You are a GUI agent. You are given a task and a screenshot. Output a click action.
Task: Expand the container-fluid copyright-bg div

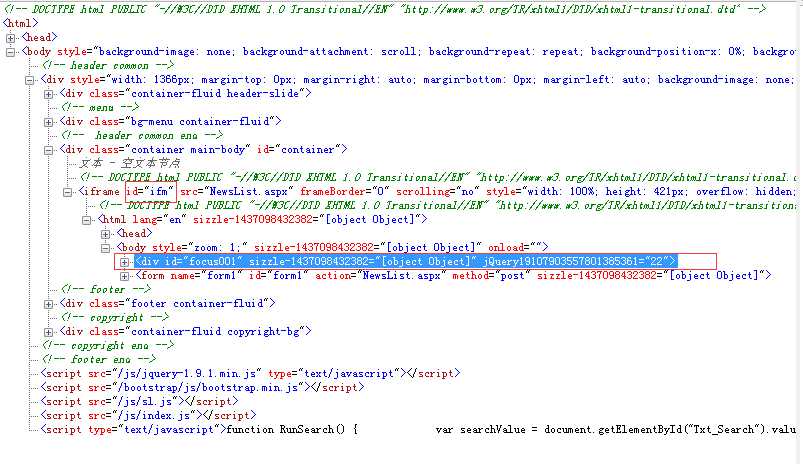pos(48,332)
